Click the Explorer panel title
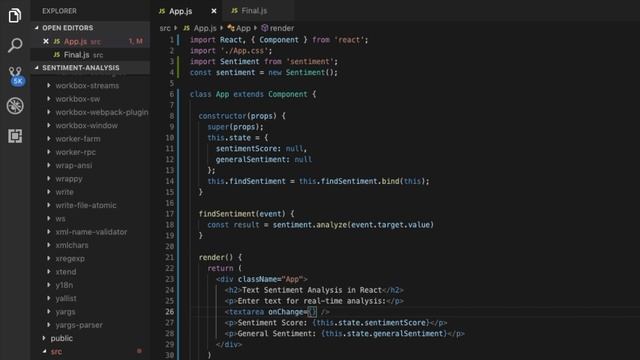Screen dimensions: 640x360 [59, 11]
